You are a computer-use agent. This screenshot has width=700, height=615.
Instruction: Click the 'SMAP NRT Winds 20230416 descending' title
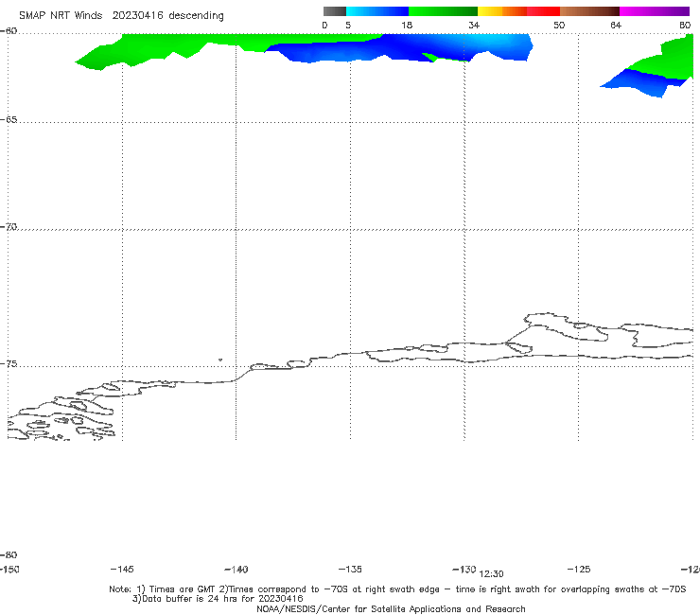click(x=121, y=16)
